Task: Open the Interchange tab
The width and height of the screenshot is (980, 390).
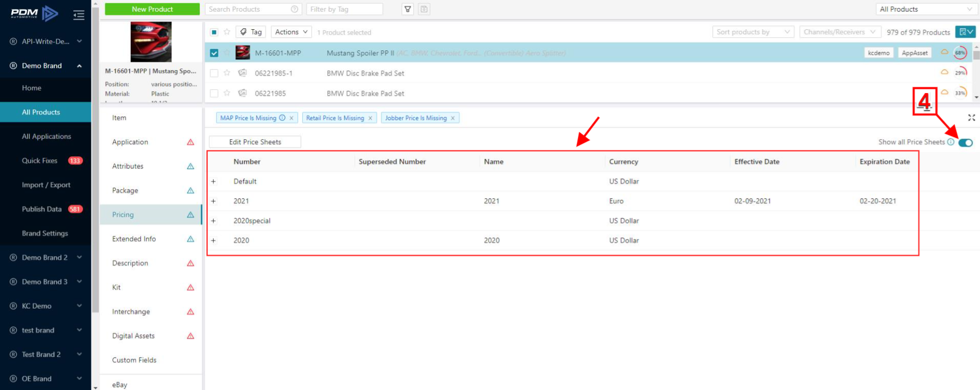Action: coord(150,311)
